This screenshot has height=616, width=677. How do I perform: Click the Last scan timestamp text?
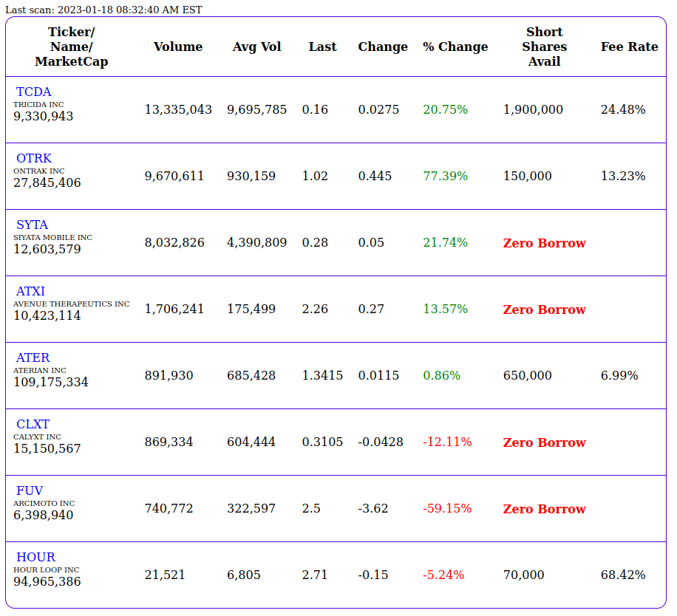(103, 10)
